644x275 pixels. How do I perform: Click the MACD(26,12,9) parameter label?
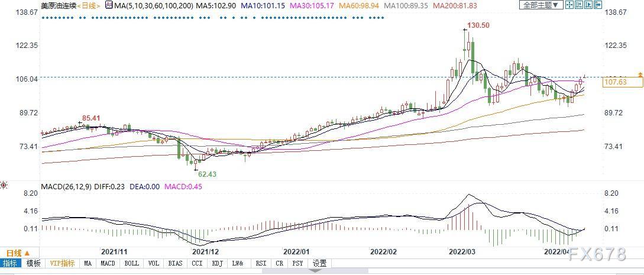click(x=67, y=187)
